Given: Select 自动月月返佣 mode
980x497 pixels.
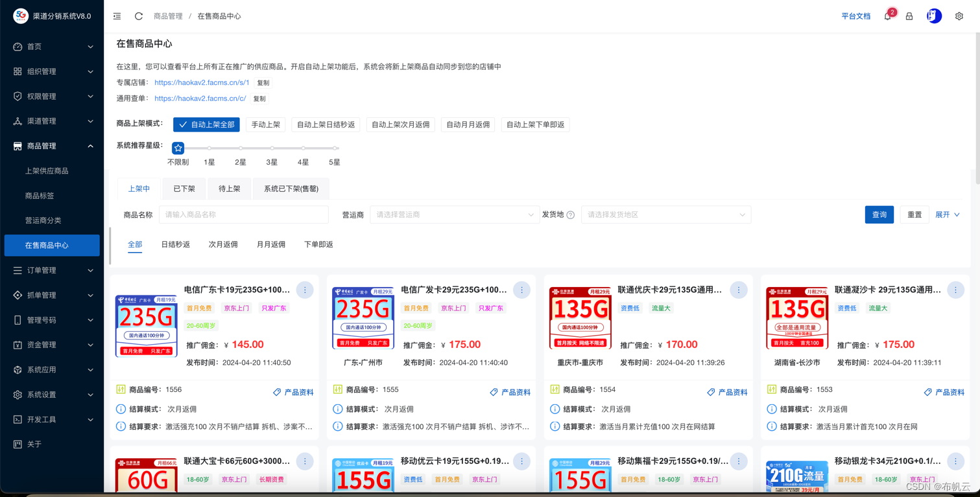Looking at the screenshot, I should [x=468, y=124].
